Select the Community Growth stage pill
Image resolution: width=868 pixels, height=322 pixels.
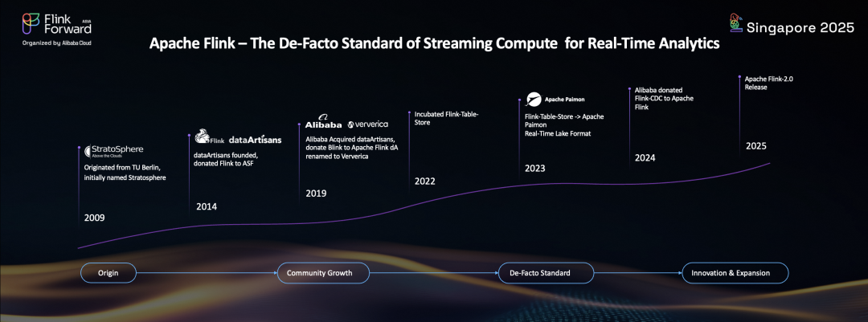[322, 273]
